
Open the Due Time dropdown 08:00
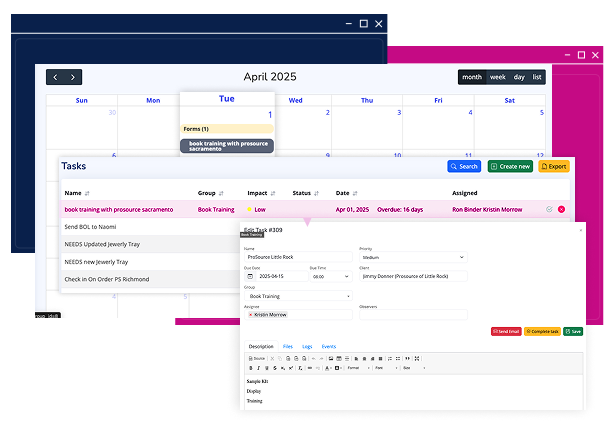(x=331, y=277)
